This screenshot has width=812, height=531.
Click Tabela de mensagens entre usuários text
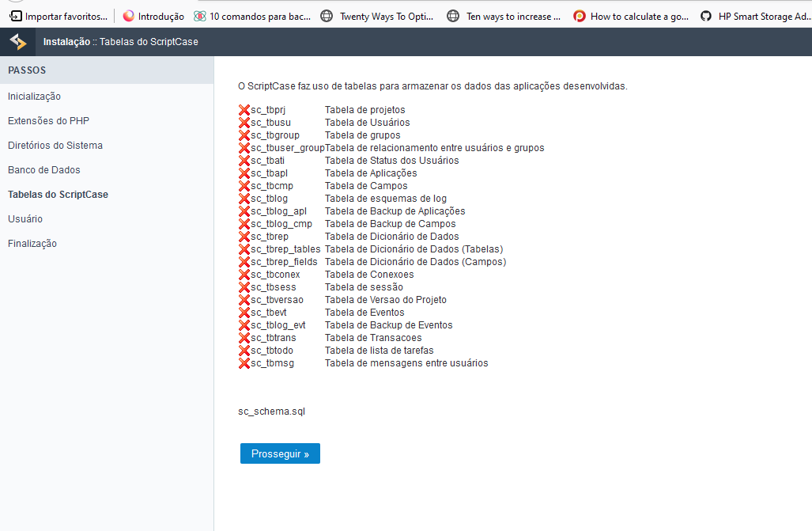coord(406,363)
